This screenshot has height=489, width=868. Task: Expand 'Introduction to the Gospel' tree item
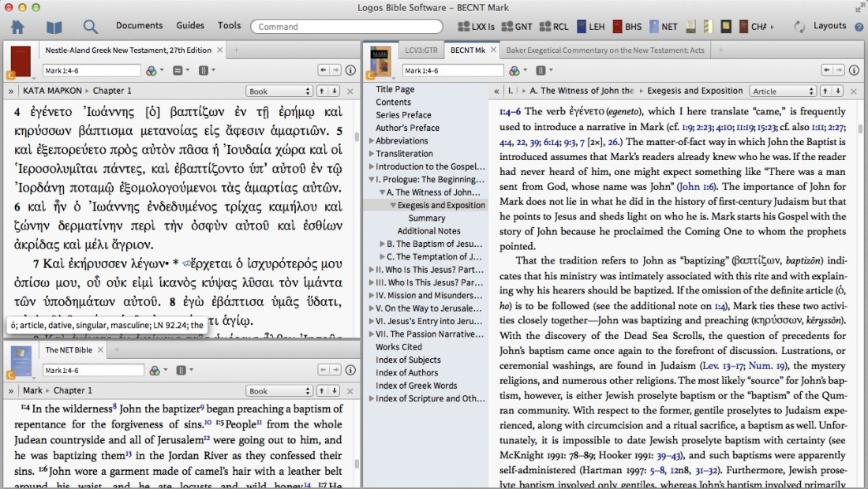[x=372, y=166]
